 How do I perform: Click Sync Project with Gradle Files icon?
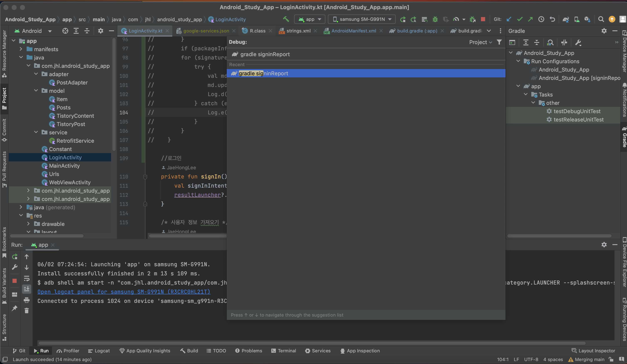pos(566,19)
